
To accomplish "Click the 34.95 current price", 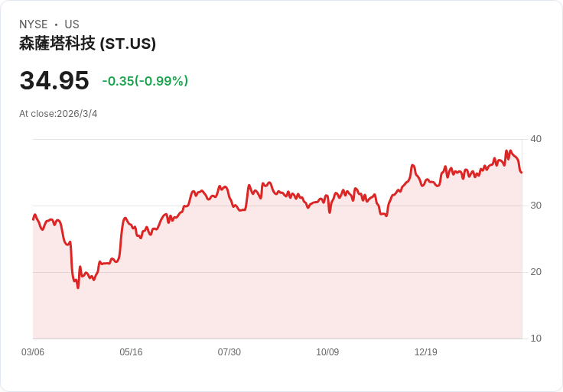I will 54,80.
